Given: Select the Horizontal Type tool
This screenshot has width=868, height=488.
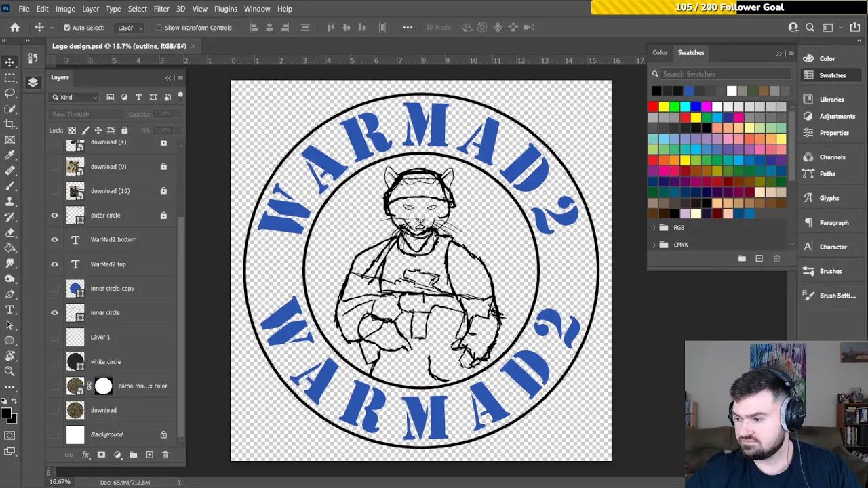Looking at the screenshot, I should pos(9,310).
